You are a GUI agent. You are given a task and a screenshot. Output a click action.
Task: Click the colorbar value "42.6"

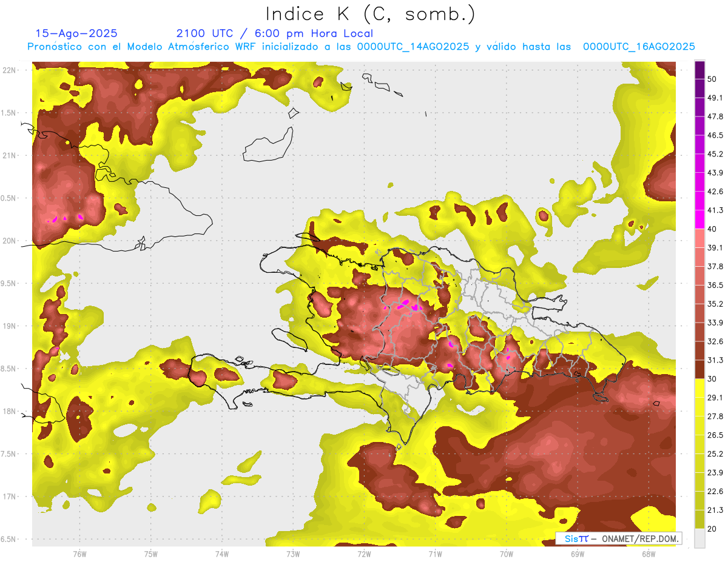715,192
